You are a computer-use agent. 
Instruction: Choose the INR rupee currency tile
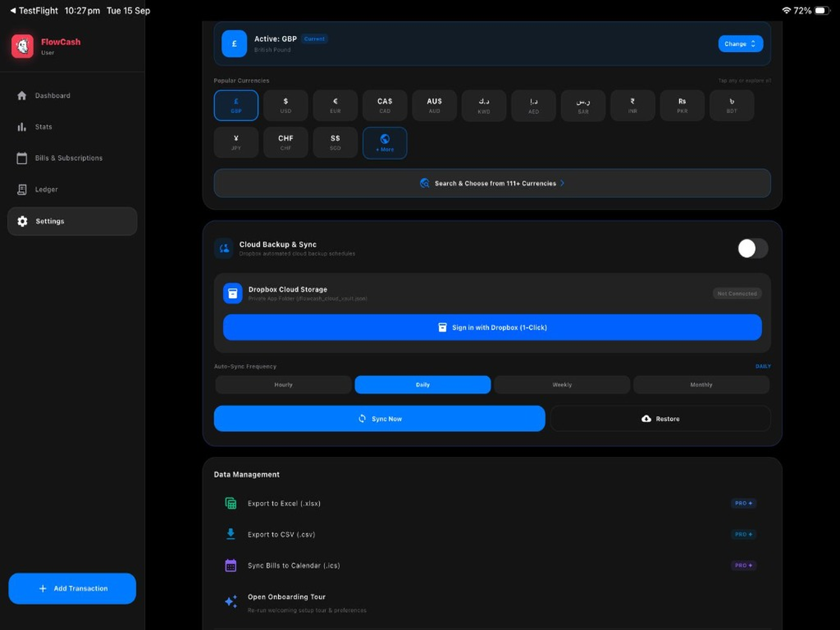632,105
